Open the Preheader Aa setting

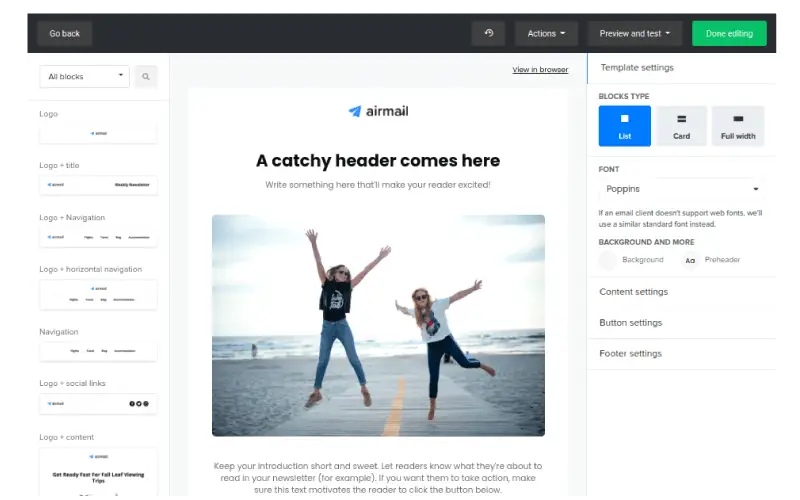pos(690,260)
